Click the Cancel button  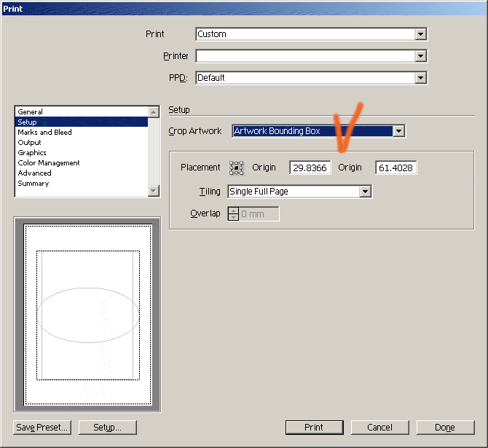pos(379,428)
